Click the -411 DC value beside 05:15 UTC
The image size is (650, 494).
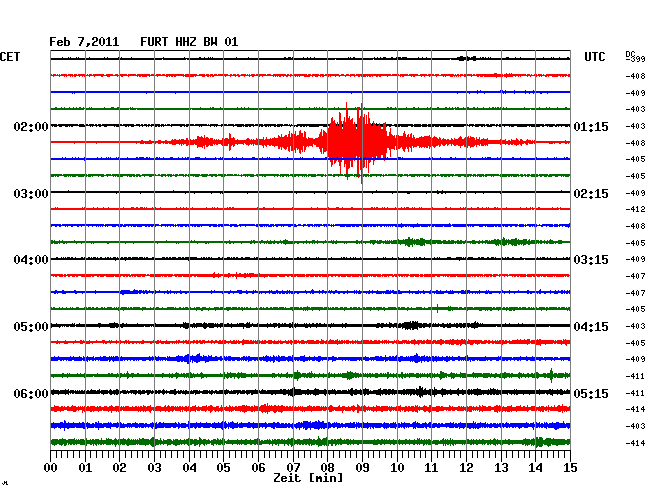(635, 393)
